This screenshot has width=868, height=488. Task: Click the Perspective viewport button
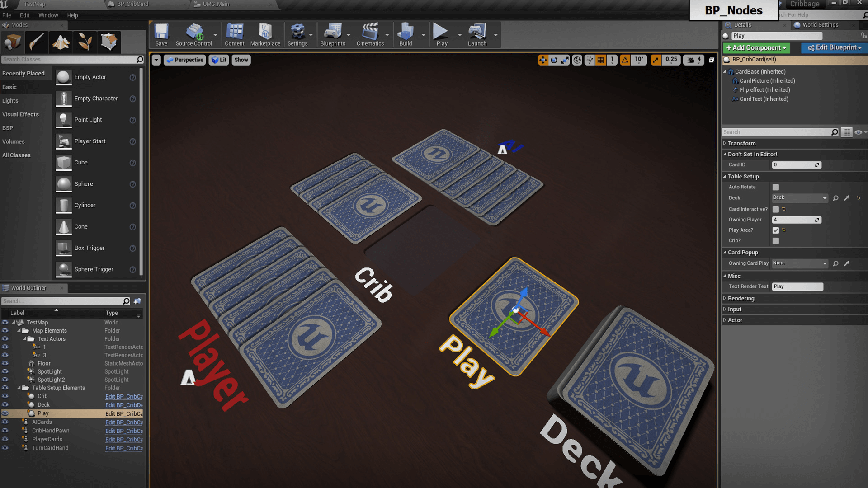click(x=185, y=60)
